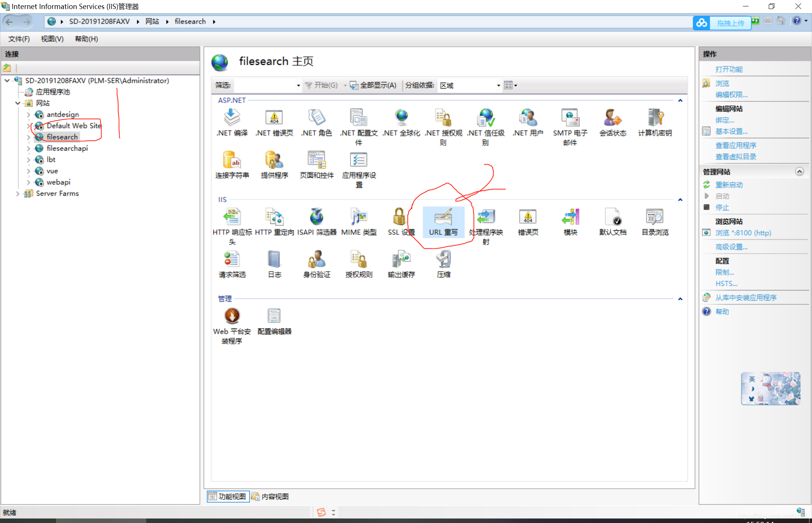Click the 打开功能 action link
The height and width of the screenshot is (523, 812).
tap(729, 69)
